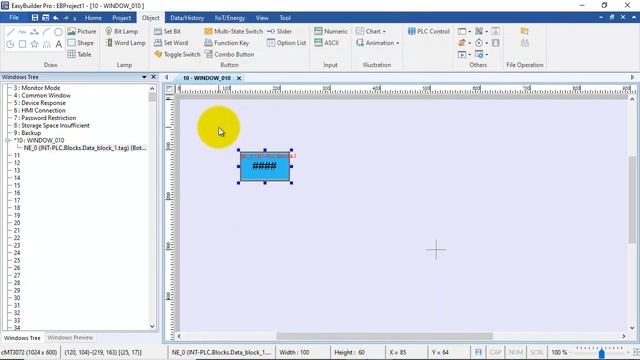Add a Bit Lamp object
The height and width of the screenshot is (360, 640).
coord(122,31)
